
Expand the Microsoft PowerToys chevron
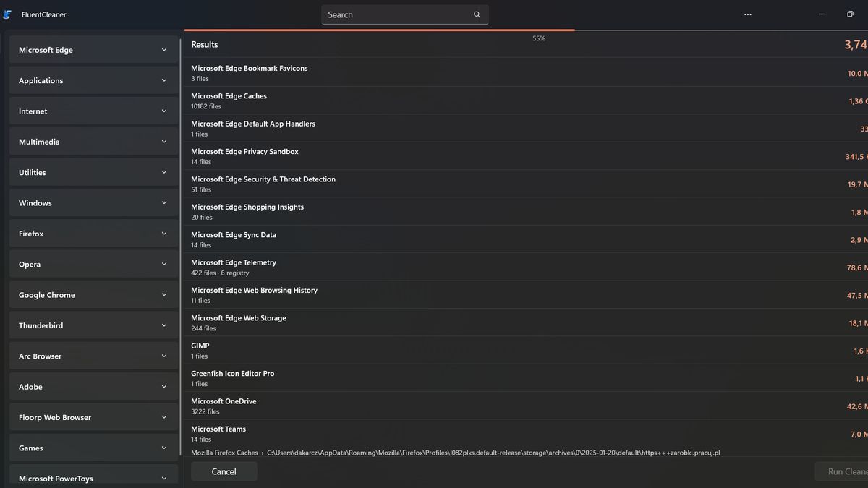pos(164,479)
